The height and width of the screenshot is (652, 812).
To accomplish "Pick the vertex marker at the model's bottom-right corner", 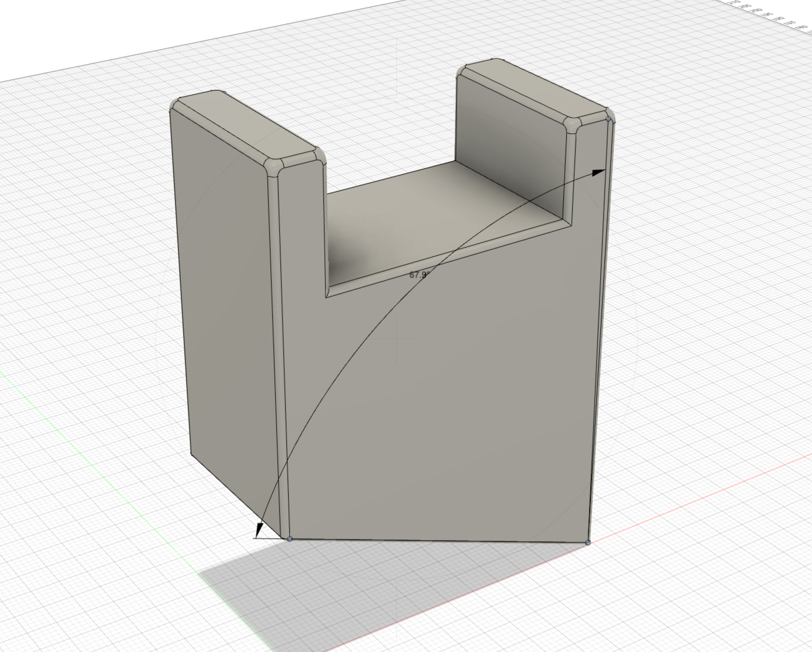I will tap(588, 542).
